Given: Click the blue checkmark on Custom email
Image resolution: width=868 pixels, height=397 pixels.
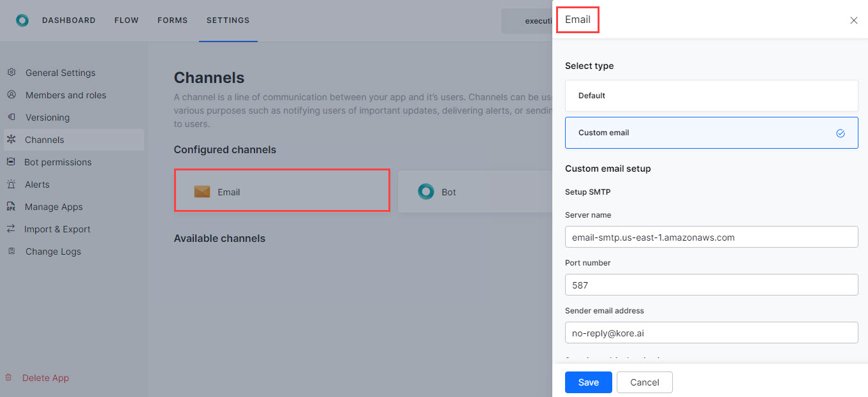Looking at the screenshot, I should [840, 133].
